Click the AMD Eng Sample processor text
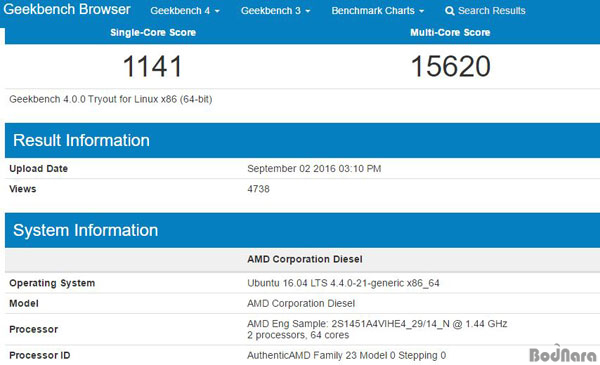The width and height of the screenshot is (600, 365). (377, 324)
